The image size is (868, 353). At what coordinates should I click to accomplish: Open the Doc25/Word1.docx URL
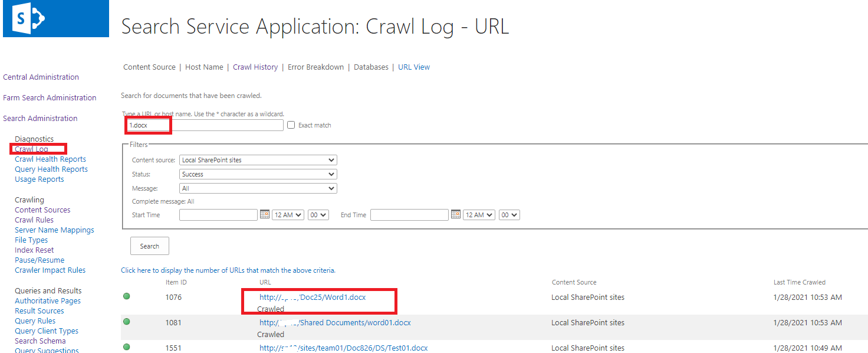[x=313, y=298]
